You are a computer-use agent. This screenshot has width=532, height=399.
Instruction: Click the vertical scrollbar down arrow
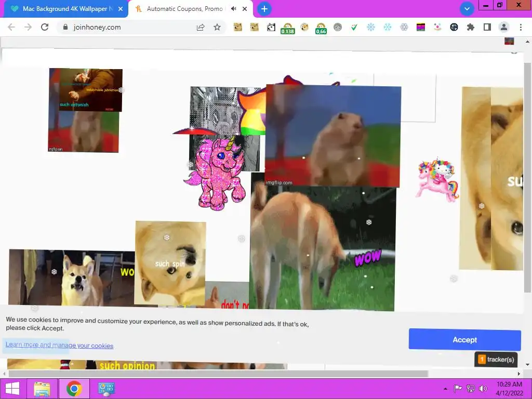[x=527, y=365]
